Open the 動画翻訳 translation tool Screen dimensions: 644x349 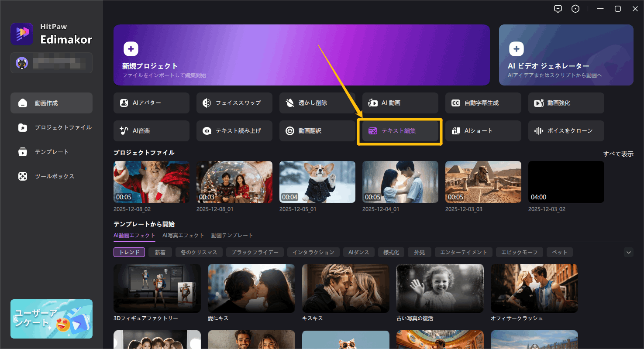point(317,131)
